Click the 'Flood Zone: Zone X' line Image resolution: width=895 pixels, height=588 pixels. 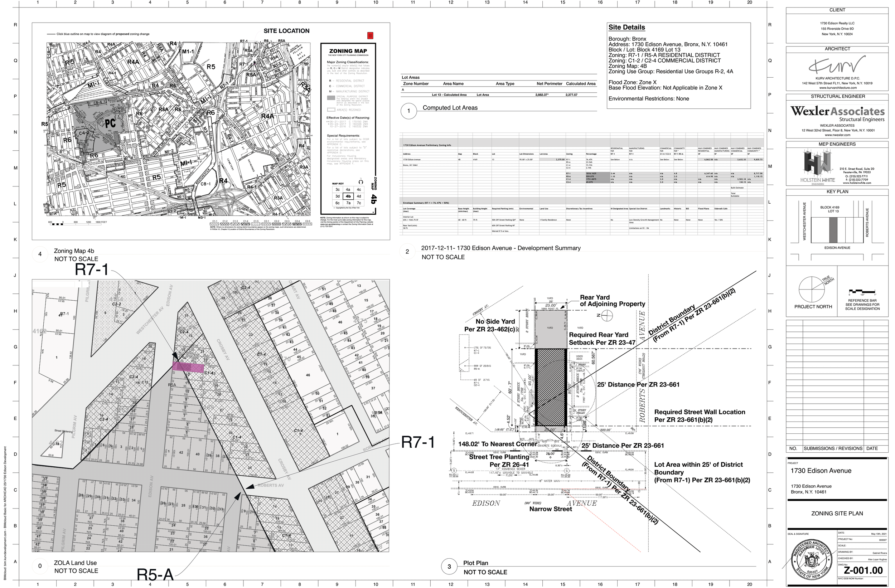point(633,82)
